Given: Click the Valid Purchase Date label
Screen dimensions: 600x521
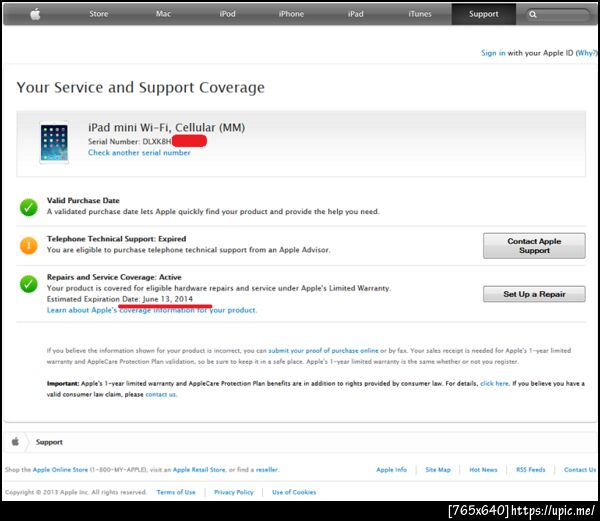Looking at the screenshot, I should coord(83,200).
